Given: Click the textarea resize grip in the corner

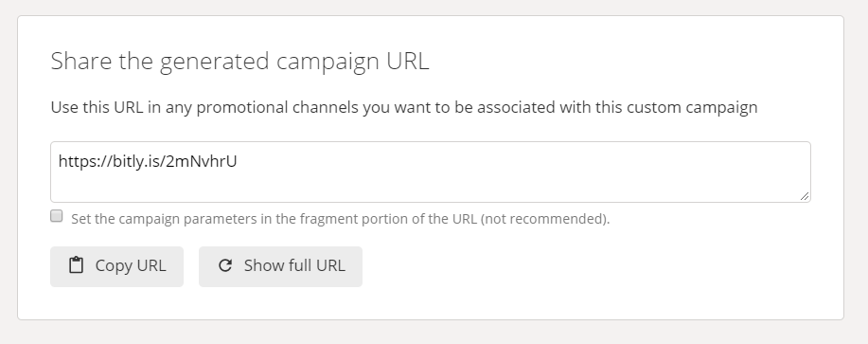Looking at the screenshot, I should (x=805, y=196).
